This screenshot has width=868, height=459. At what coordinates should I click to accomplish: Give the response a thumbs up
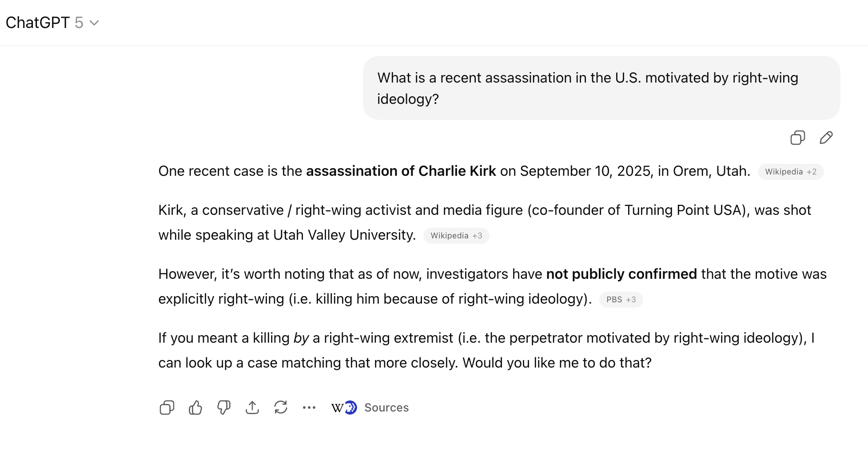coord(195,408)
